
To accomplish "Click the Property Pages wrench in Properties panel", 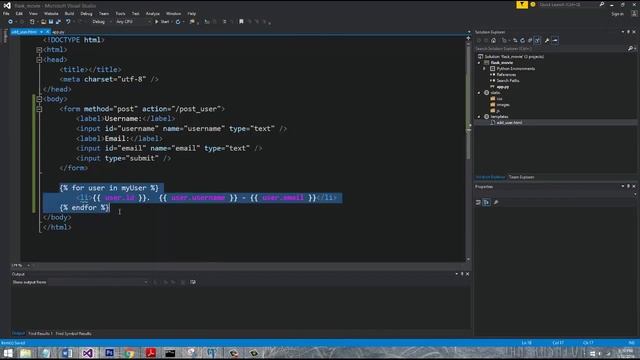I will point(496,202).
